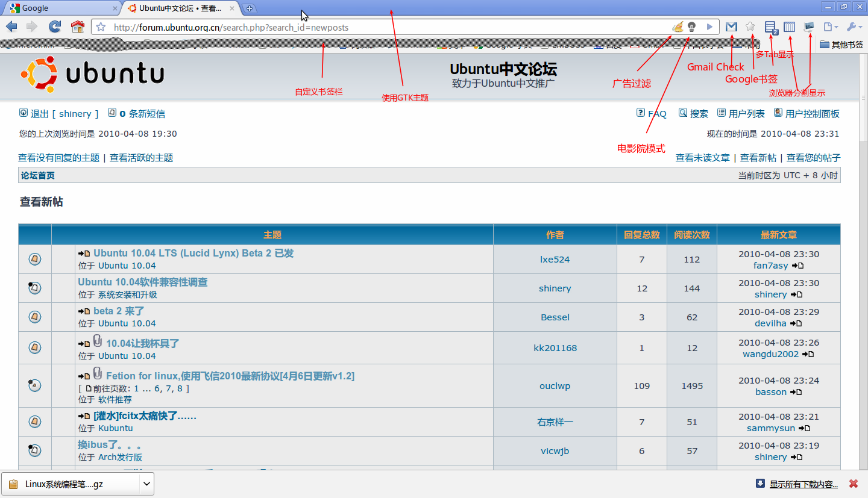Open the 用户控制面板 control panel

click(x=807, y=113)
